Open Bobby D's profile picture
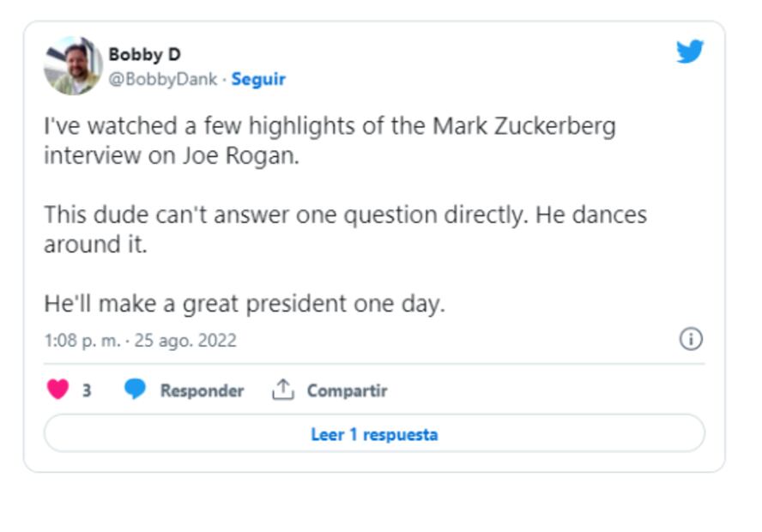 pos(73,65)
